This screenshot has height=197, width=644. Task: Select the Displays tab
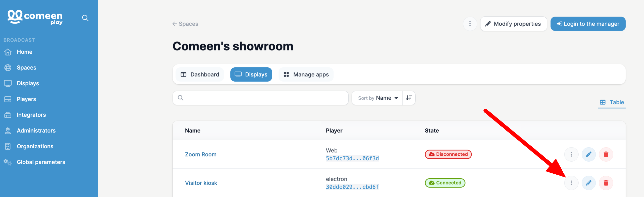(251, 75)
